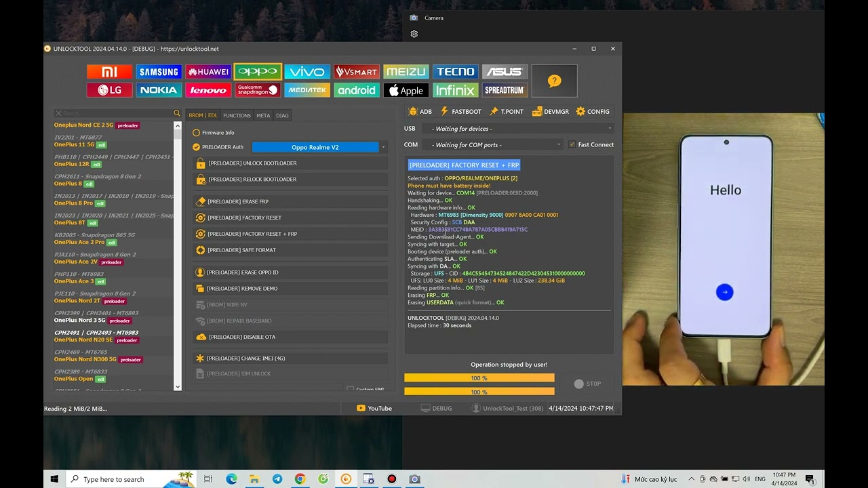The image size is (868, 488).
Task: Pick the ASUS brand logo
Action: [x=505, y=72]
